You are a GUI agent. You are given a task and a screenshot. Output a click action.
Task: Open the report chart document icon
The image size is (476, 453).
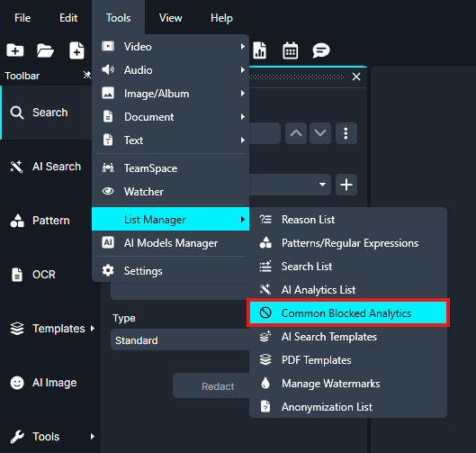(260, 50)
